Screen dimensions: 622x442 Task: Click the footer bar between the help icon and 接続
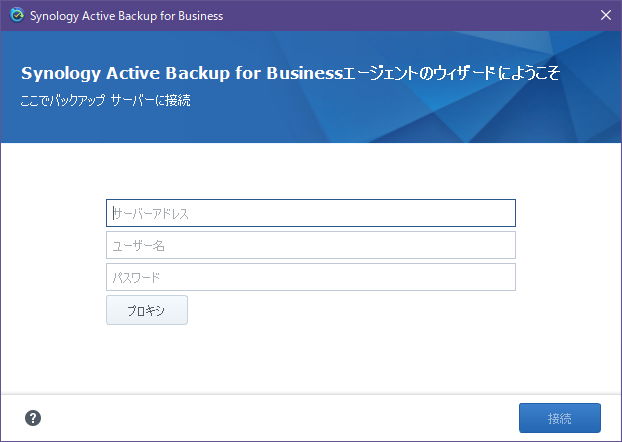pos(278,418)
